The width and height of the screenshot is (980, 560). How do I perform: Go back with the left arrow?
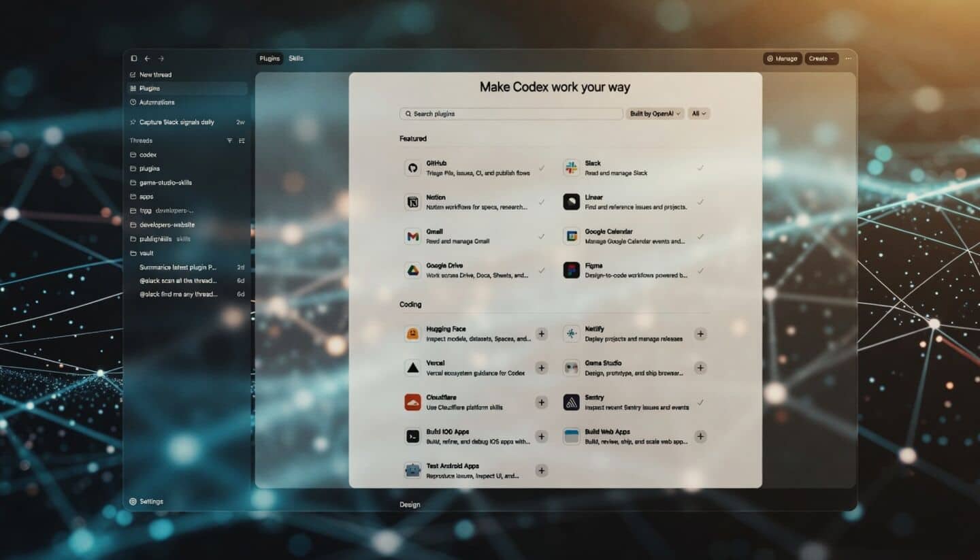coord(147,59)
